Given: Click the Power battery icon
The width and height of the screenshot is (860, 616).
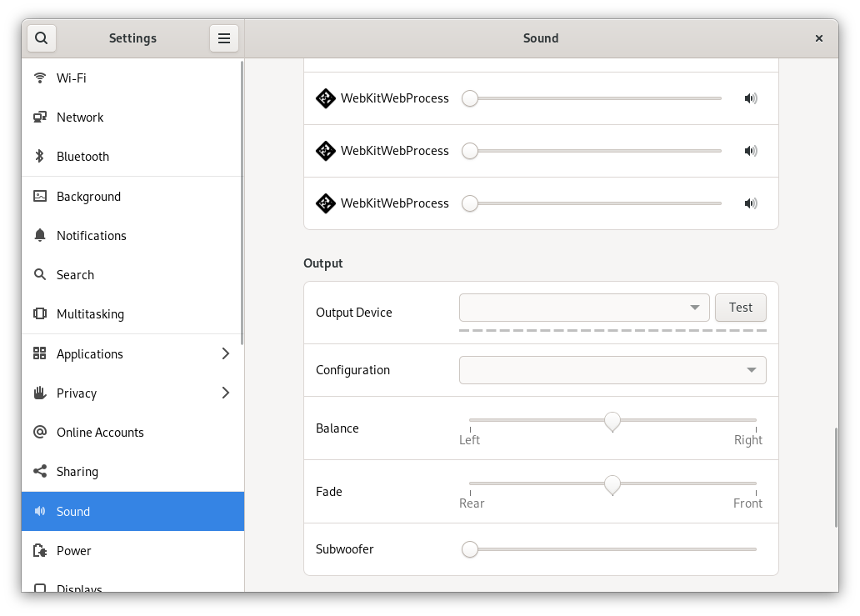Looking at the screenshot, I should coord(39,550).
